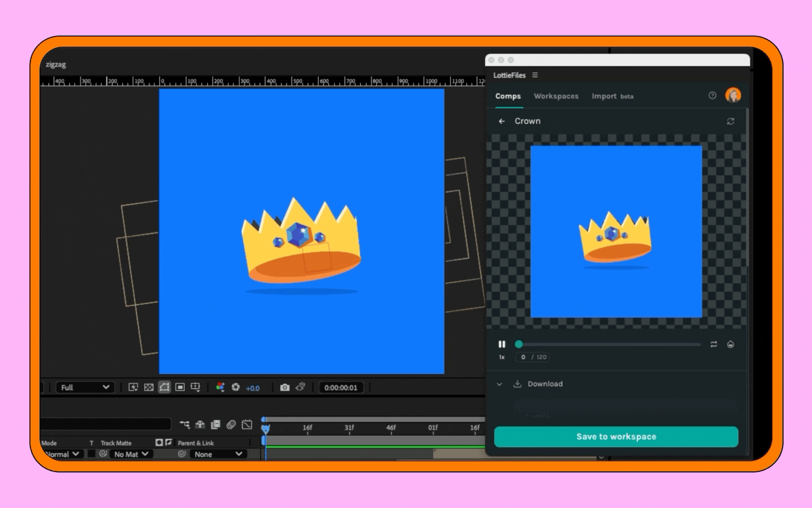Toggle Fast Previews in After Effects

click(x=133, y=387)
